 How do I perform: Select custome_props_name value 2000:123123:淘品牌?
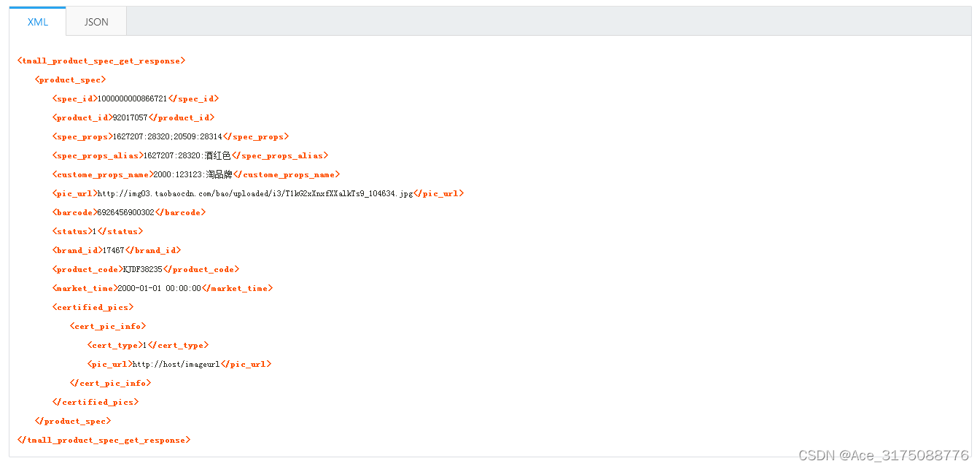coord(192,174)
